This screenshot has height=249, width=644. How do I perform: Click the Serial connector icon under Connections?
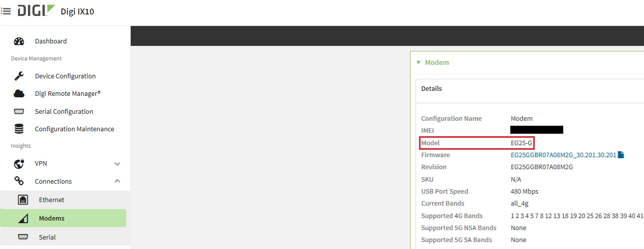coord(23,237)
